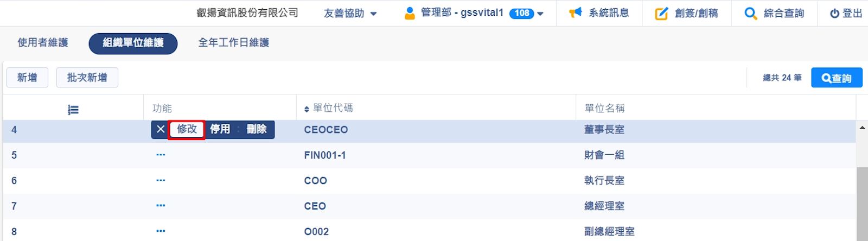Sort by 單位代碼 column
The height and width of the screenshot is (241, 868).
pos(307,109)
